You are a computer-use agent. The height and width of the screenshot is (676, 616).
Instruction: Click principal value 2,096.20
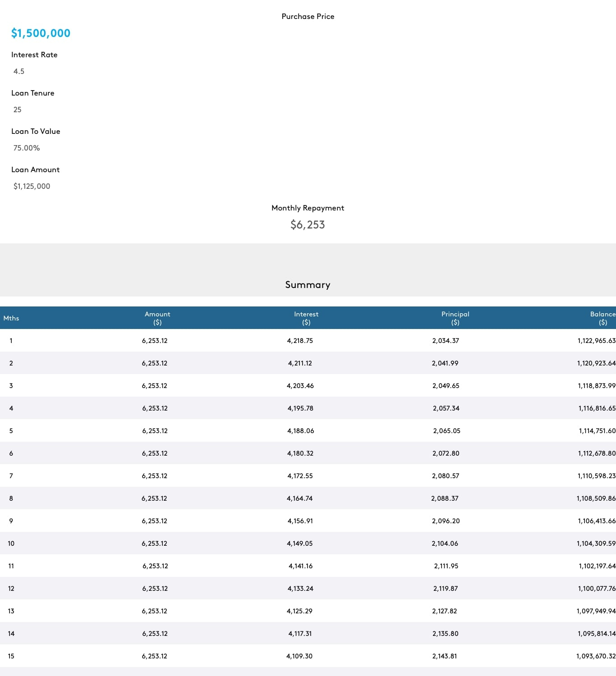(446, 521)
